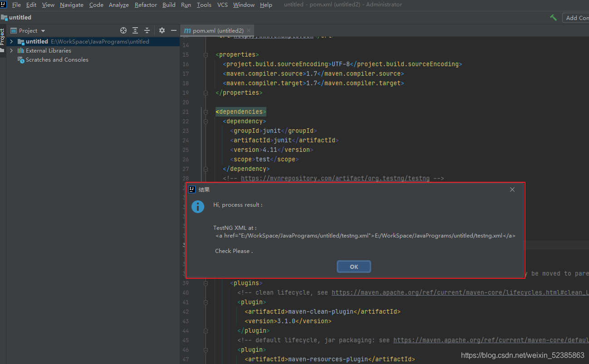Viewport: 589px width, 364px height.
Task: Click the version 3.1.0 line
Action: point(288,321)
